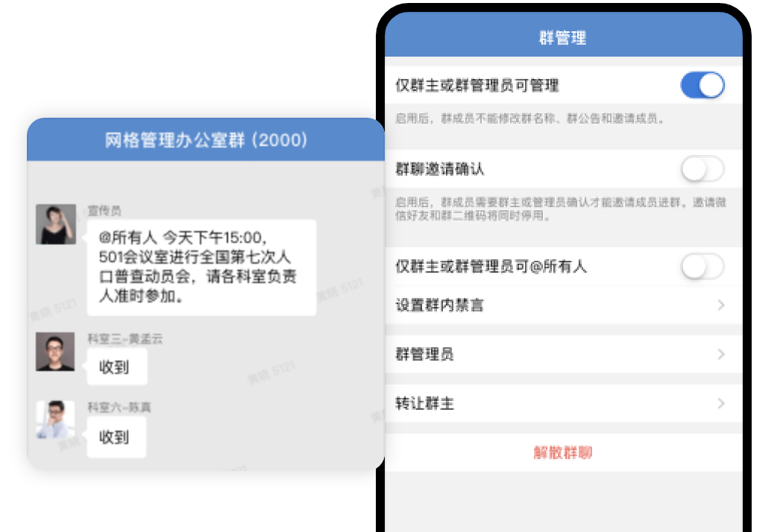Turn on 仅群主或群管理员可@所有人 switch
Screen dimensions: 783x532
[702, 267]
